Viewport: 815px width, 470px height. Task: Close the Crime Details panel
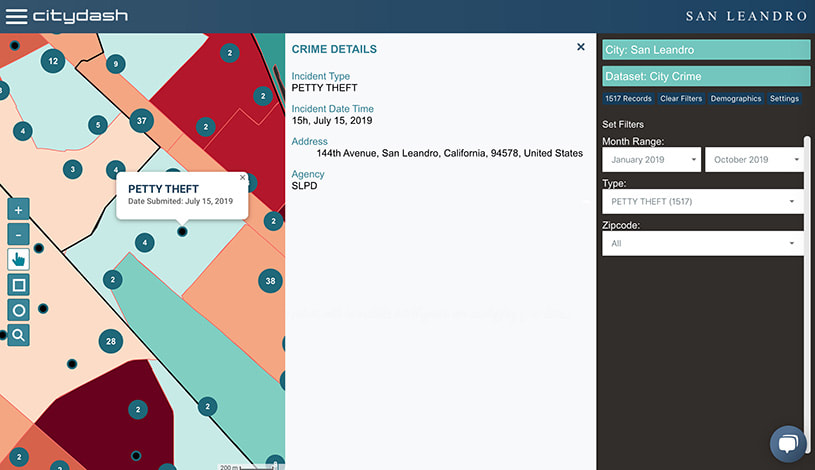click(x=581, y=47)
